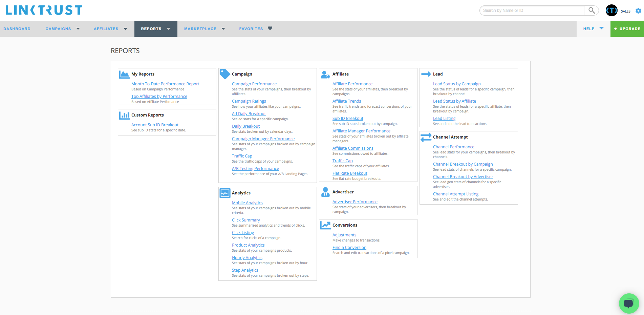This screenshot has width=644, height=315.
Task: Open the Campaign Performance report
Action: 254,84
